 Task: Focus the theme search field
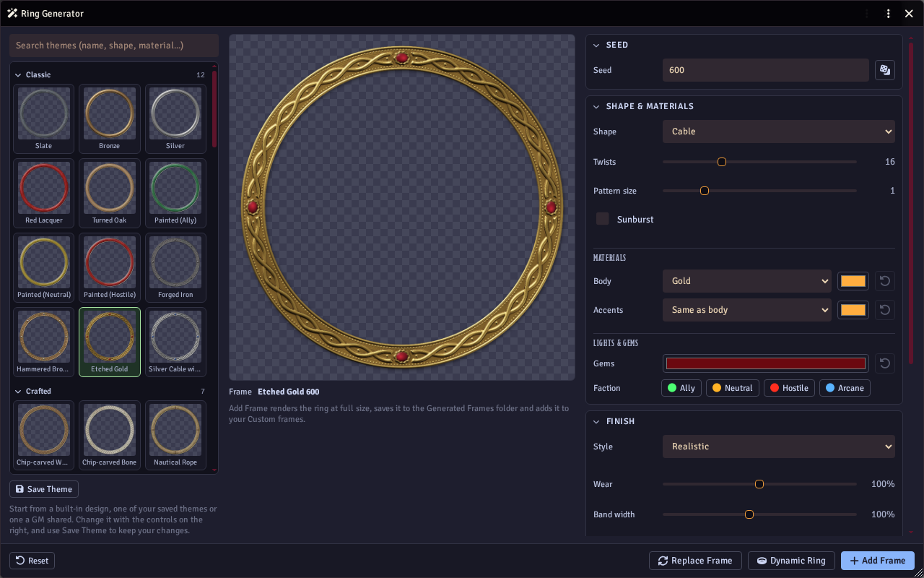click(x=114, y=46)
